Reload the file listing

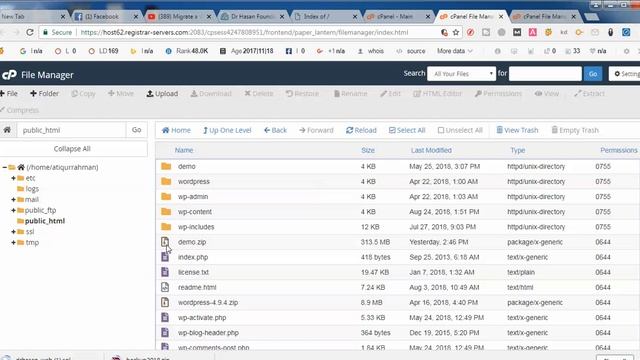pos(361,130)
